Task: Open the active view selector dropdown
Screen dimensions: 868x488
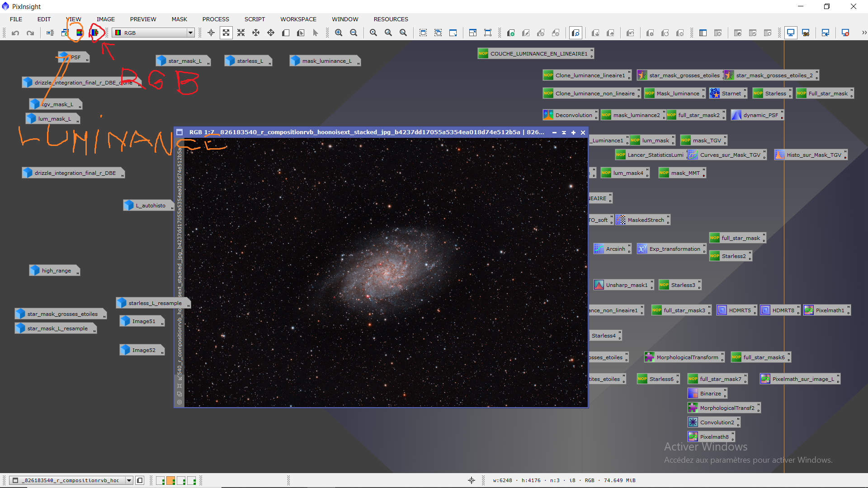Action: tap(129, 481)
